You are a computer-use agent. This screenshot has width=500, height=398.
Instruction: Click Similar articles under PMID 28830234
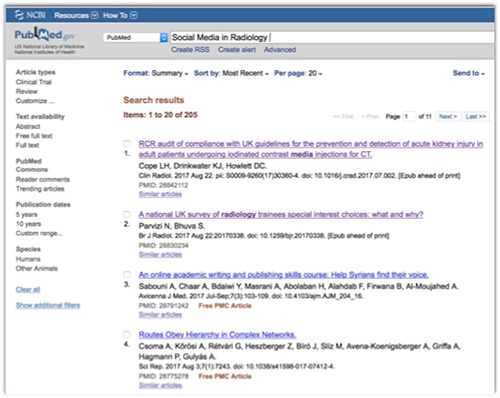(x=160, y=255)
